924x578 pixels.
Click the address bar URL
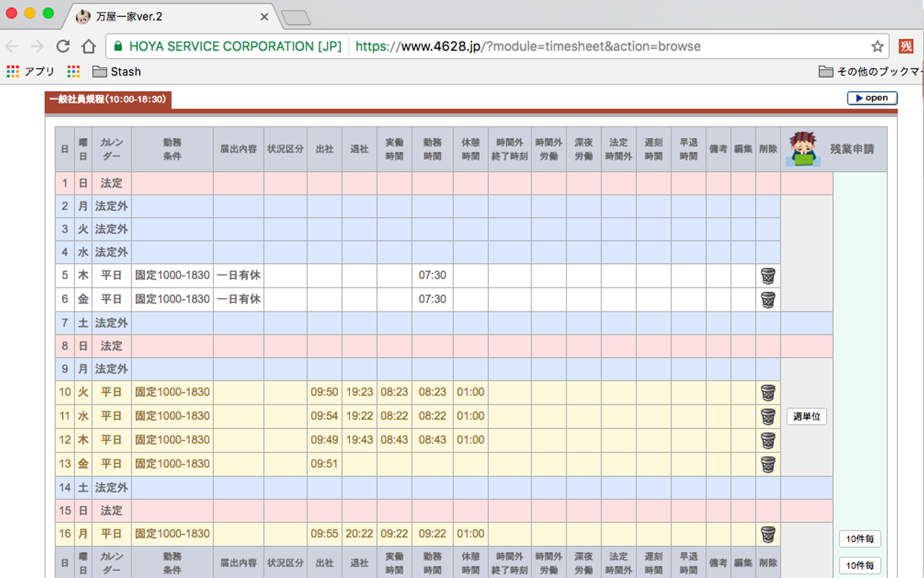pyautogui.click(x=528, y=46)
